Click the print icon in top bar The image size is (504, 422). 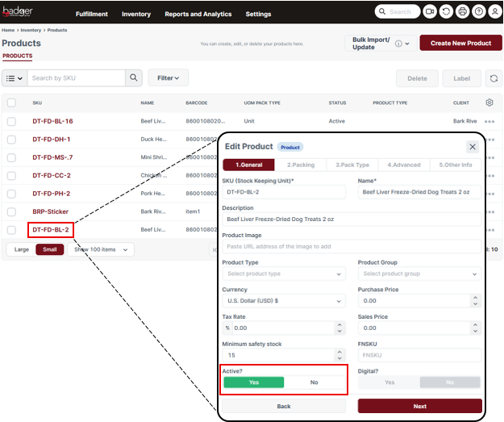[x=462, y=12]
